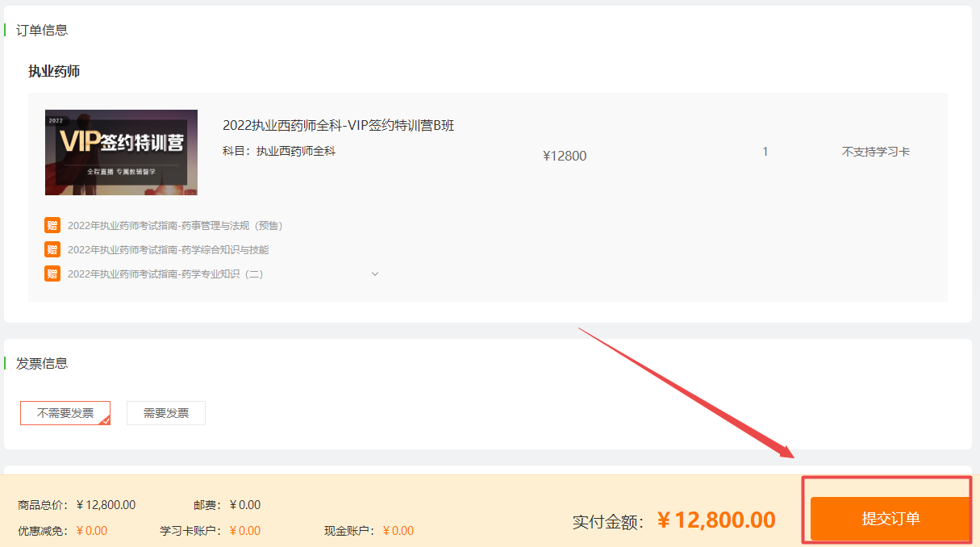The height and width of the screenshot is (547, 980).
Task: Click the 赠 icon beside 药学综合知识与技能 gift
Action: (52, 249)
